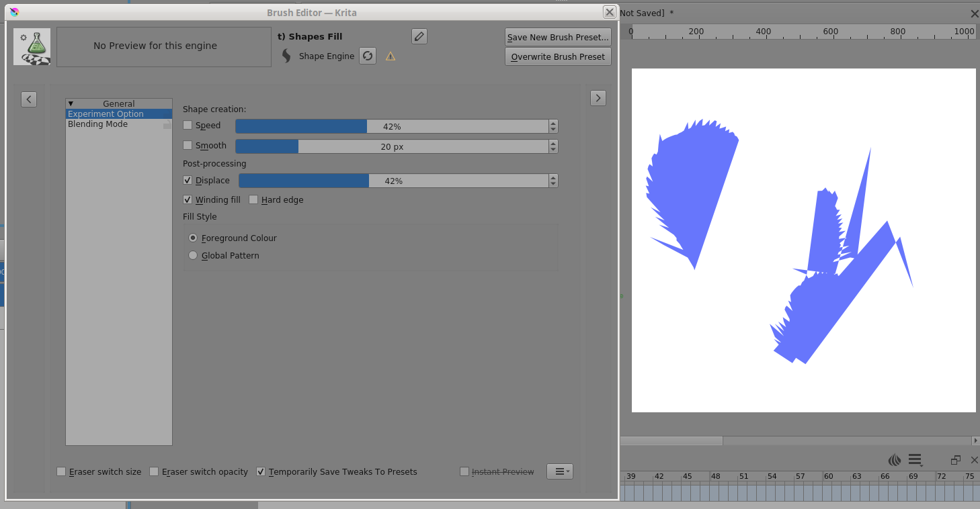This screenshot has height=509, width=980.
Task: Select Experiment Option in list
Action: coord(106,114)
